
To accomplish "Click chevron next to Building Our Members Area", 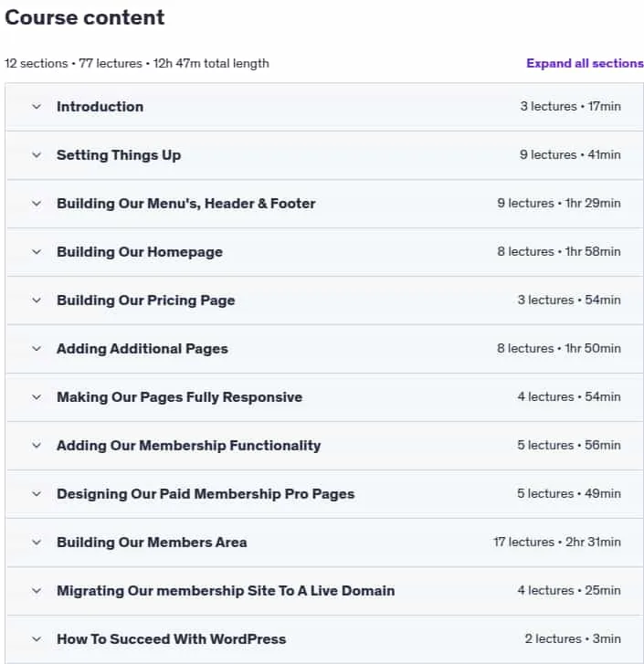I will (37, 543).
